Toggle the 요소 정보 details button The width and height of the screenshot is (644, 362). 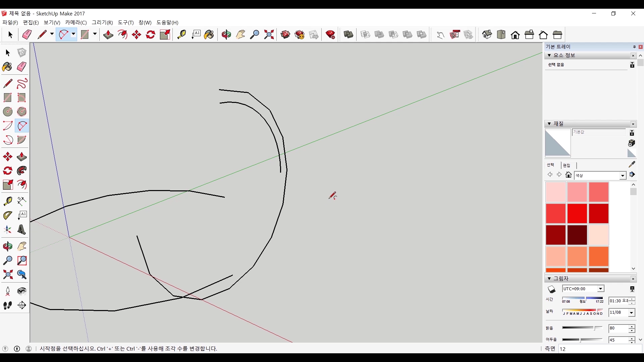[632, 65]
